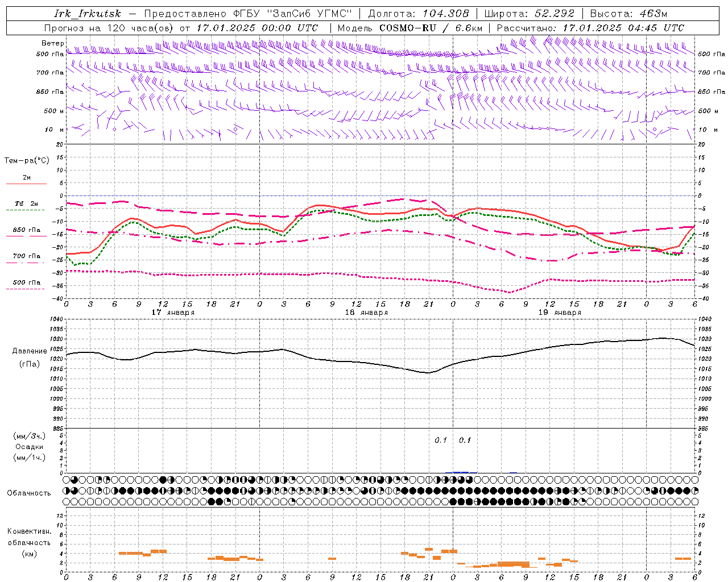The height and width of the screenshot is (582, 728).
Task: Click the '850 гПа' temperature legend entry
Action: 27,230
